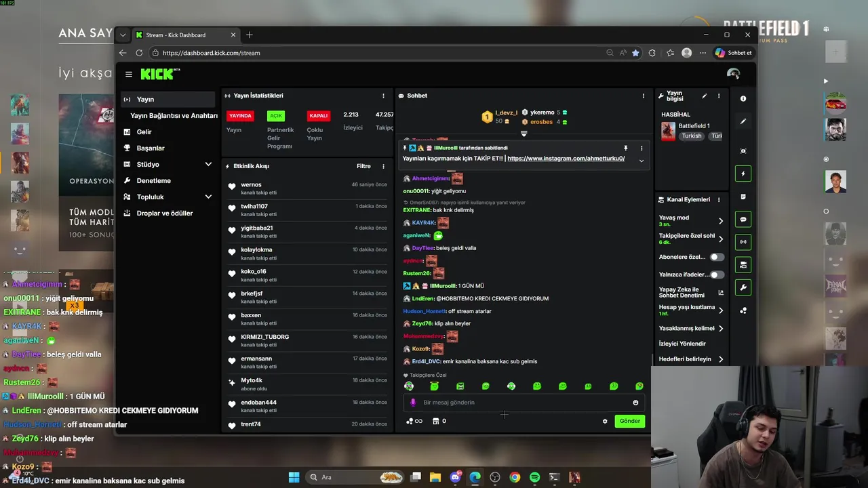868x488 pixels.
Task: Toggle the Abonelere özel chat switch
Action: click(x=717, y=257)
